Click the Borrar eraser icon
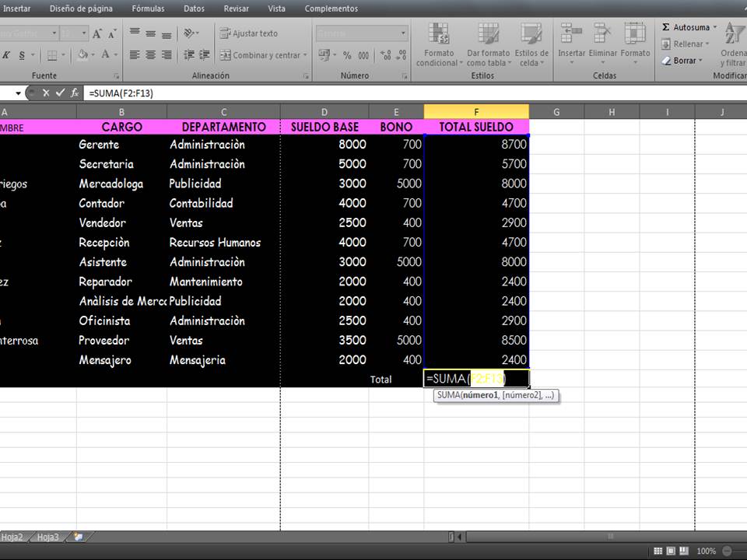The height and width of the screenshot is (560, 747). (666, 60)
